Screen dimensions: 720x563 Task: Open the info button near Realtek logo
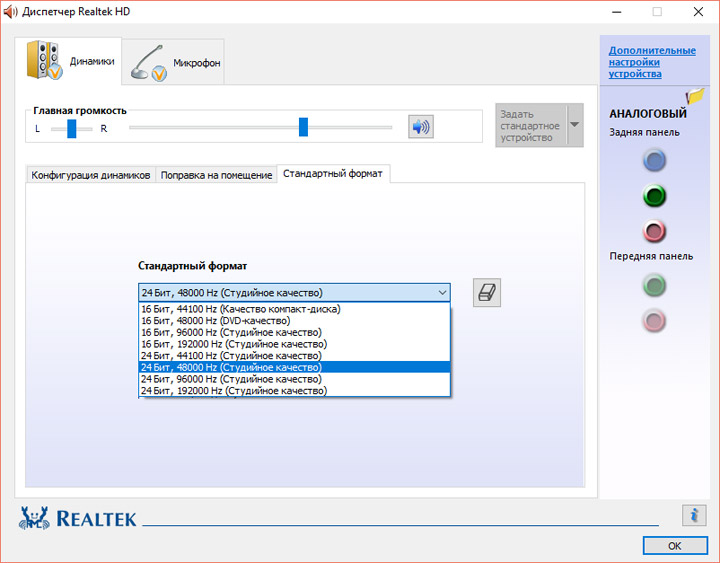pos(694,515)
